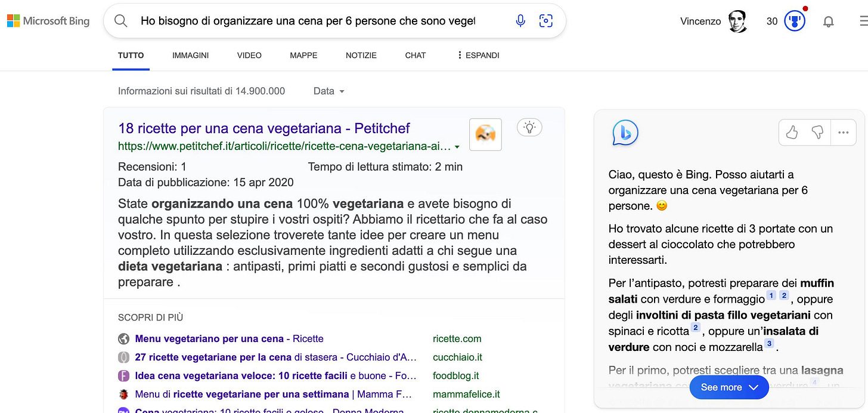This screenshot has height=413, width=868.
Task: Click the foodblog.it domain text
Action: [x=456, y=376]
